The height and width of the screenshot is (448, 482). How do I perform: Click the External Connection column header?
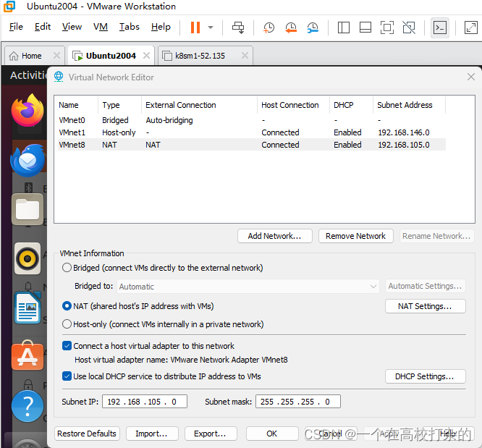[199, 105]
